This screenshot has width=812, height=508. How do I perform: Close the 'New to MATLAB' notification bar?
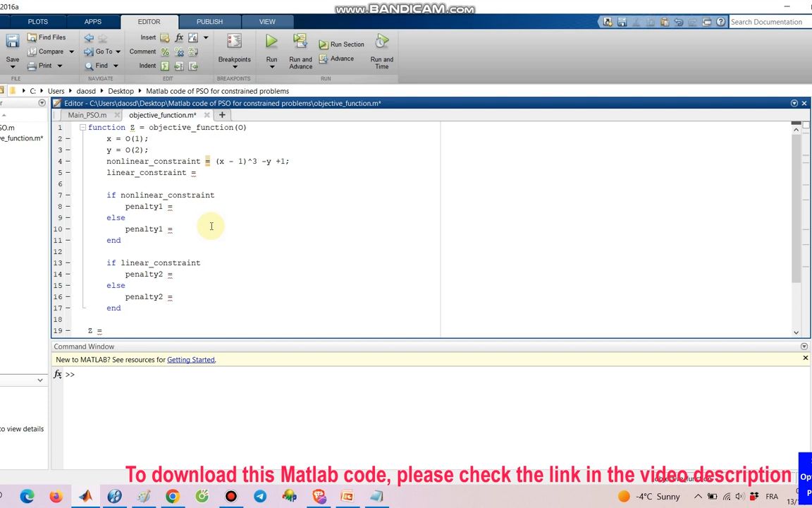805,358
